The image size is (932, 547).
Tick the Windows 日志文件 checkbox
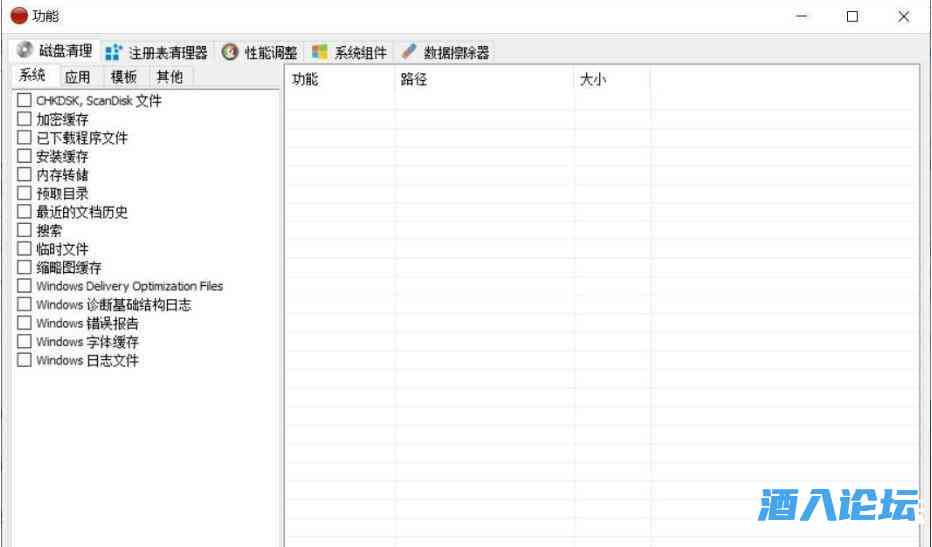(x=24, y=360)
